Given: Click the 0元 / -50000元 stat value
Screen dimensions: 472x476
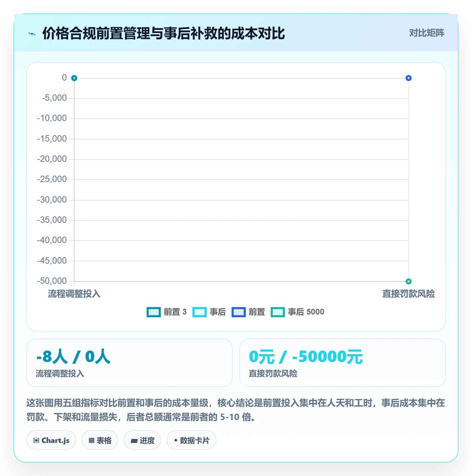Looking at the screenshot, I should pos(306,356).
